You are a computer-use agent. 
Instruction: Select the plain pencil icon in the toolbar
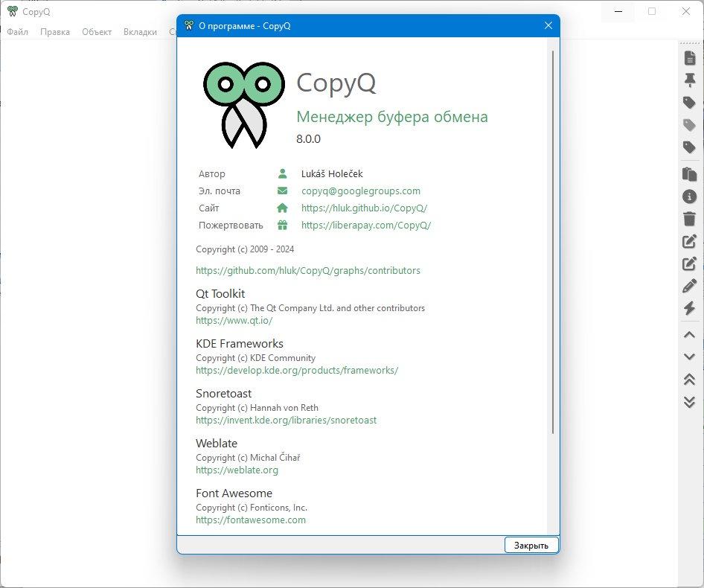690,286
